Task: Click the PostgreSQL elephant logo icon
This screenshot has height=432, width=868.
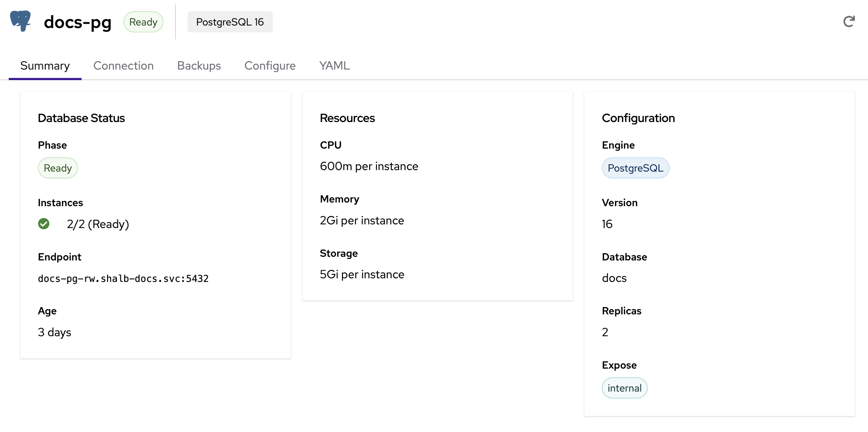Action: [x=20, y=21]
